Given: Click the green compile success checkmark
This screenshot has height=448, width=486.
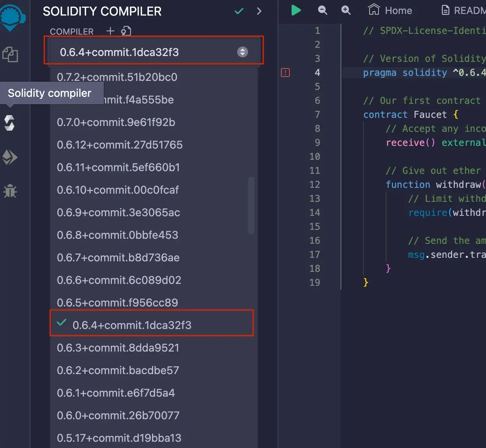Looking at the screenshot, I should click(239, 11).
